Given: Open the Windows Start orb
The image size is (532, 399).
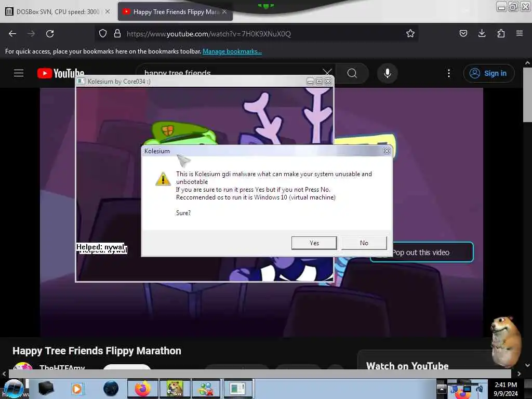Looking at the screenshot, I should pos(14,389).
